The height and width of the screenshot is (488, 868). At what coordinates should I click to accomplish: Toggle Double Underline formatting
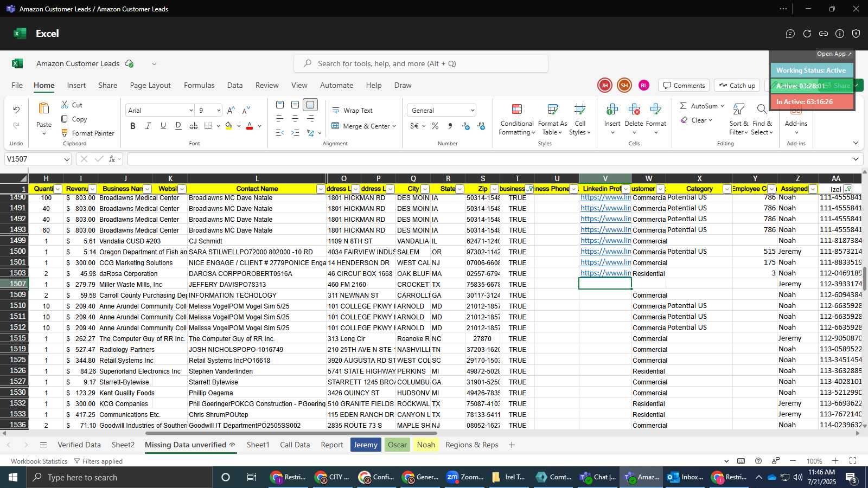pos(178,126)
